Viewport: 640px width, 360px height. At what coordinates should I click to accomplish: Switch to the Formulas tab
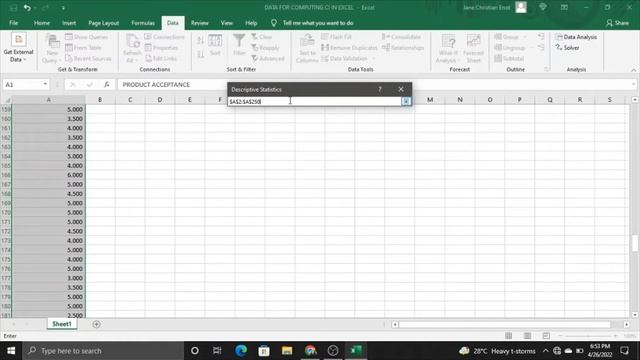pyautogui.click(x=143, y=23)
